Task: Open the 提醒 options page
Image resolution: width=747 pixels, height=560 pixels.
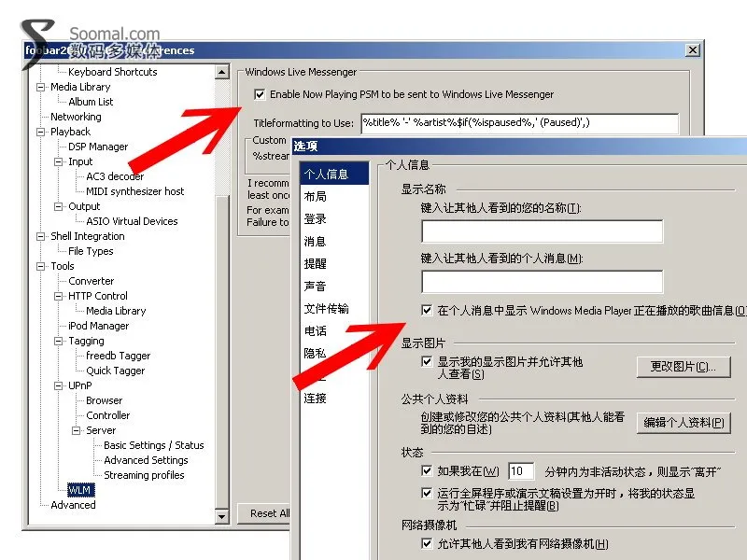Action: tap(316, 263)
